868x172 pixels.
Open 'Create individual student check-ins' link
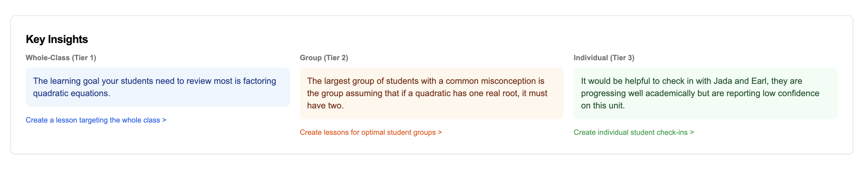(630, 132)
